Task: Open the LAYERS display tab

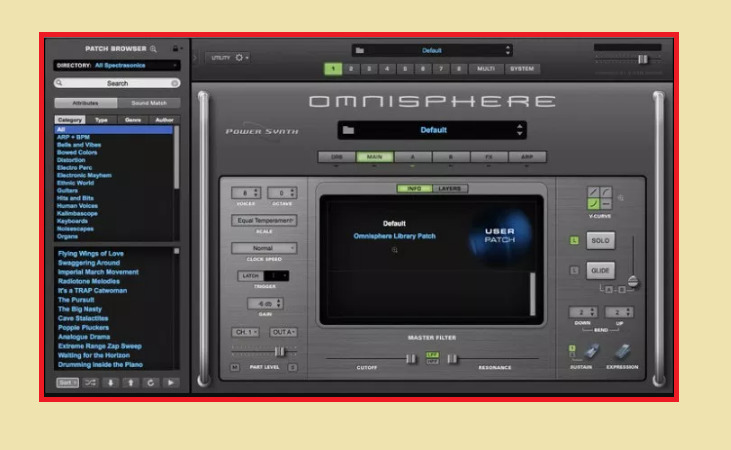Action: [450, 188]
